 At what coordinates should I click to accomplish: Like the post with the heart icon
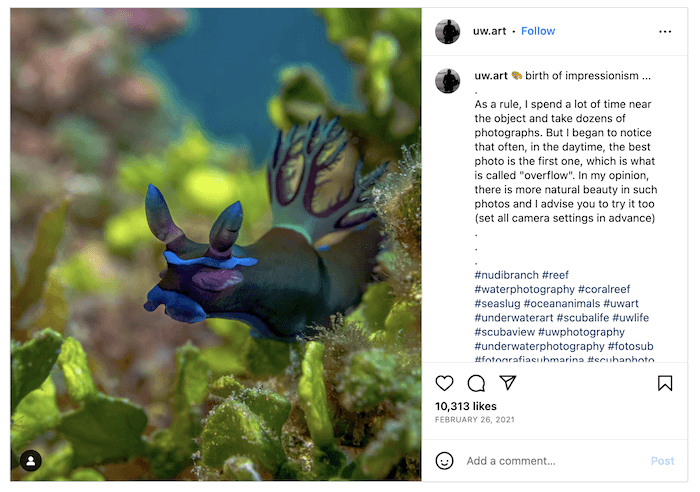pyautogui.click(x=444, y=383)
